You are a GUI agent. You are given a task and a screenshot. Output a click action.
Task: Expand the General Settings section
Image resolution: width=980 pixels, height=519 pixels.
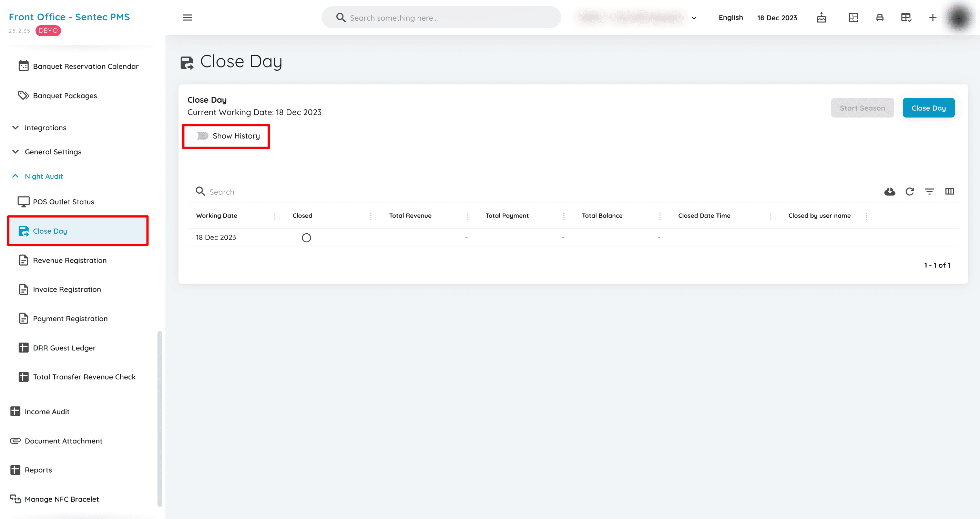[47, 151]
